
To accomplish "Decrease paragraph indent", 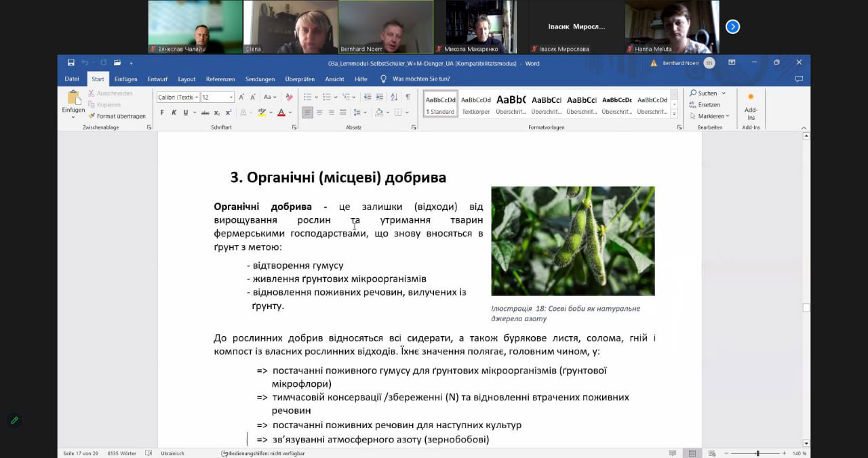I will [x=367, y=97].
